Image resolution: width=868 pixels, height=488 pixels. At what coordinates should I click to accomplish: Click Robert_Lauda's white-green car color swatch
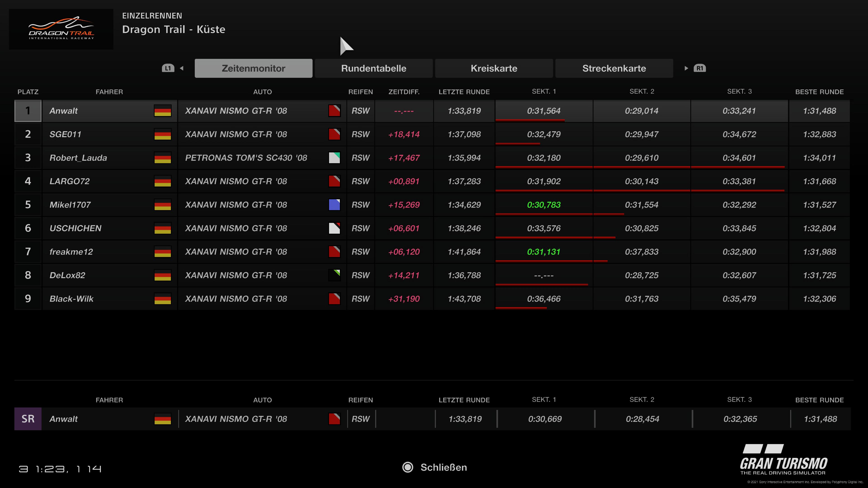[x=334, y=158]
